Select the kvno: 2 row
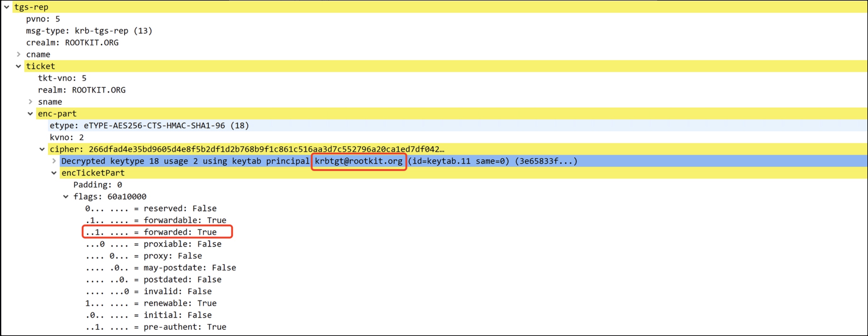Screen dimensions: 868x336 [67, 137]
